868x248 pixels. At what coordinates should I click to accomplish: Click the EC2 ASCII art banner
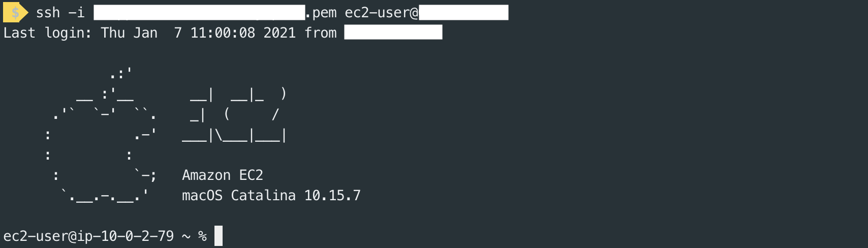pyautogui.click(x=235, y=115)
